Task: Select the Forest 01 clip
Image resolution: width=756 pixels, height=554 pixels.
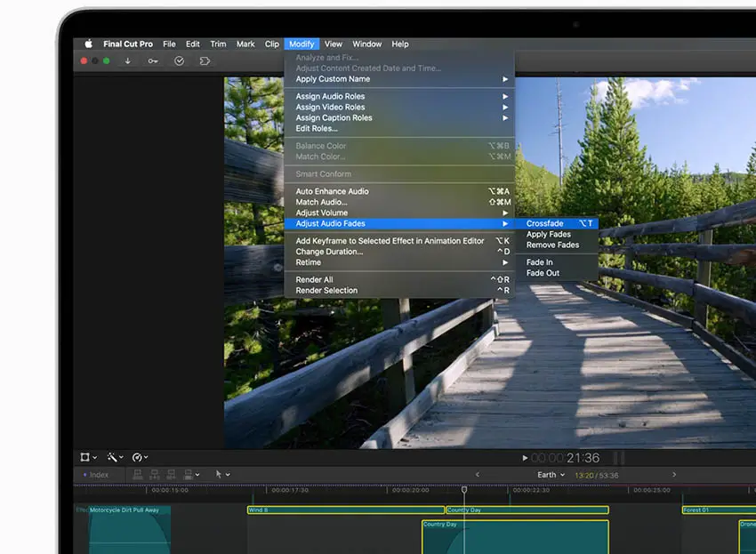Action: 719,510
